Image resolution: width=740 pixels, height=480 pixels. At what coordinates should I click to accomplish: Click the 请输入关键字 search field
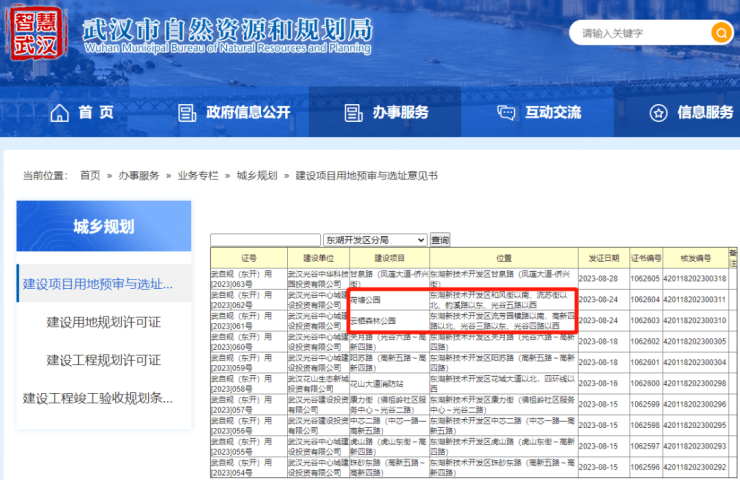pos(640,33)
